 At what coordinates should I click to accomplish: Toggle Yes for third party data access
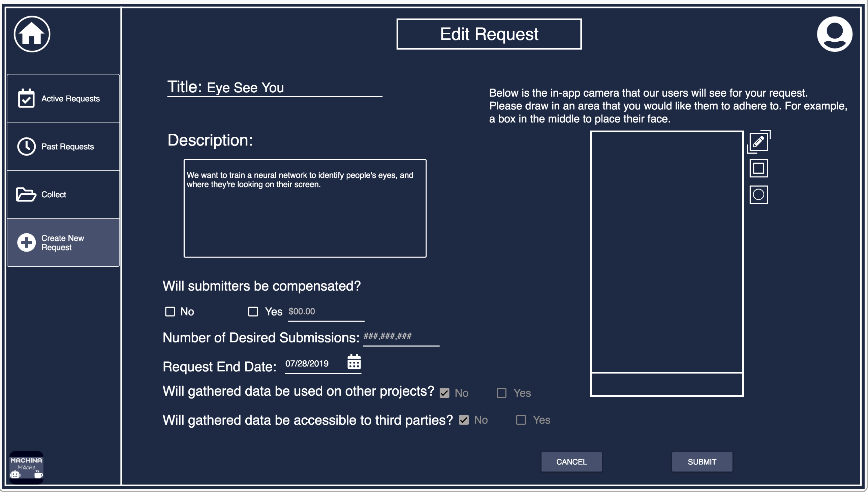[521, 420]
